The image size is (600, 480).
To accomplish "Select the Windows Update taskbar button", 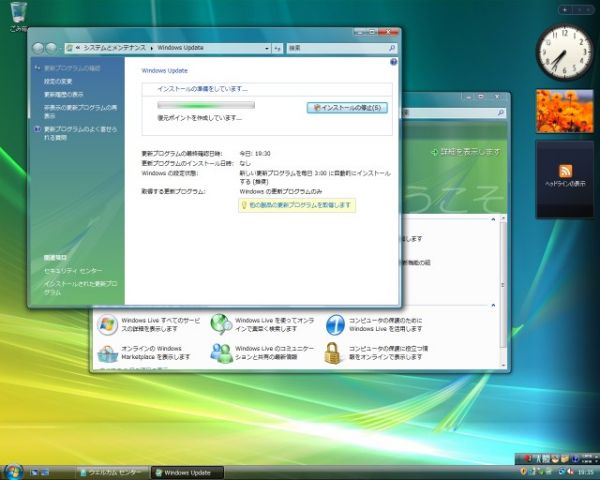I will pyautogui.click(x=190, y=471).
